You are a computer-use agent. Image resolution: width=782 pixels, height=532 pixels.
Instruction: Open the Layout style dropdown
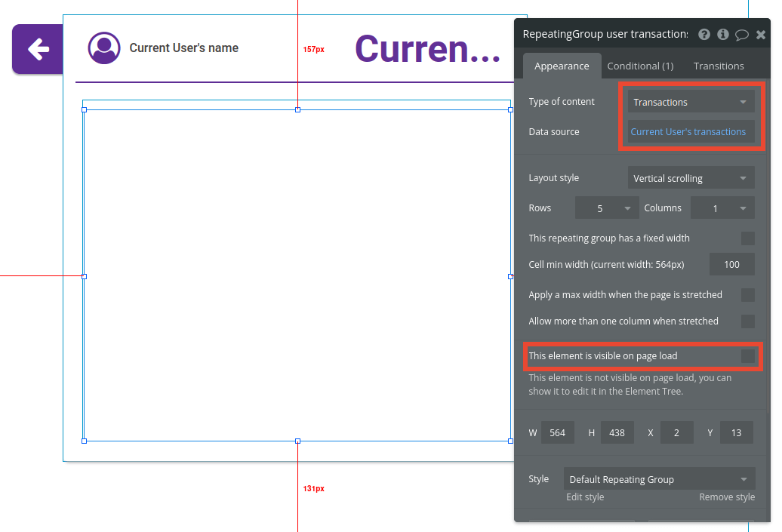click(x=690, y=177)
